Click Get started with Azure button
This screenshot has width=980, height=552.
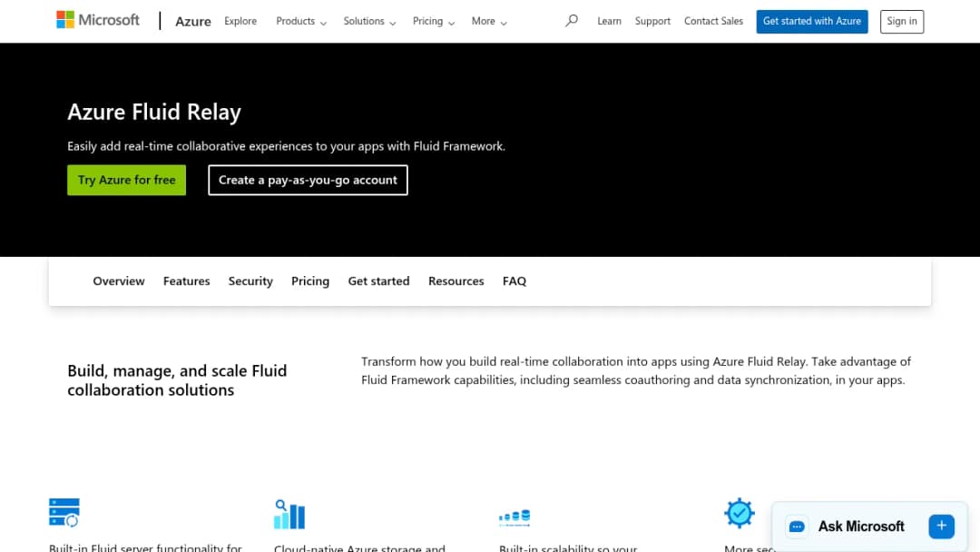pyautogui.click(x=812, y=21)
